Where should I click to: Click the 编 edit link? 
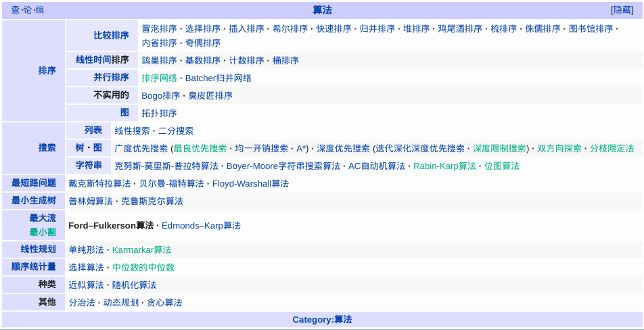(39, 10)
